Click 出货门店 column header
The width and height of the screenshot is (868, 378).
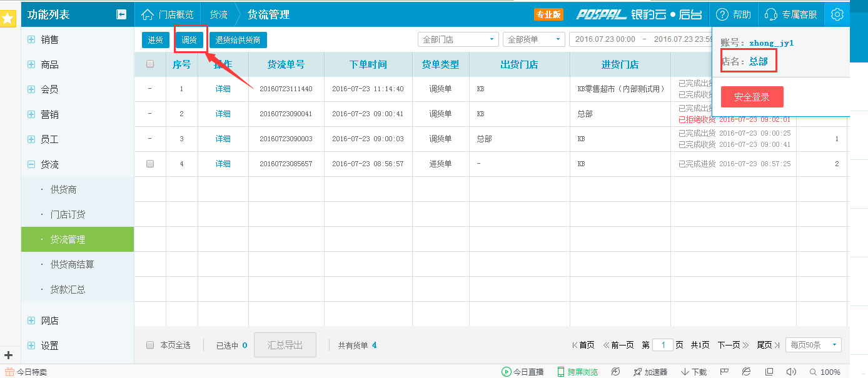(519, 64)
